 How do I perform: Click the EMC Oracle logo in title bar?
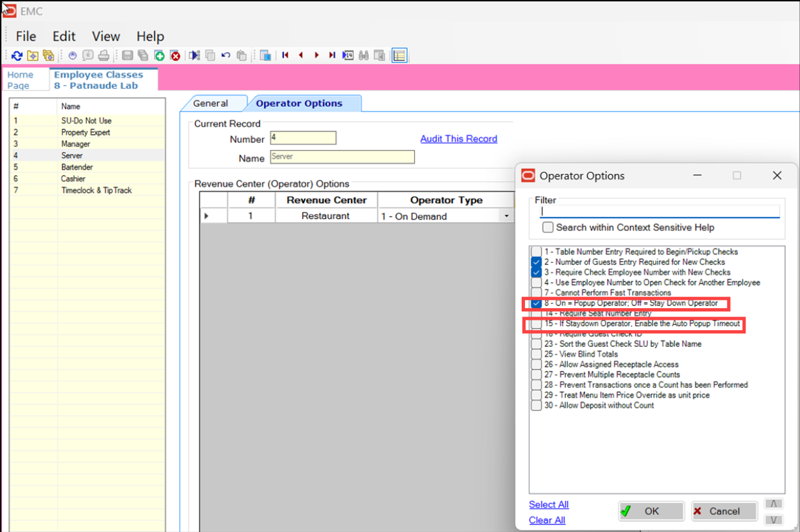[10, 11]
